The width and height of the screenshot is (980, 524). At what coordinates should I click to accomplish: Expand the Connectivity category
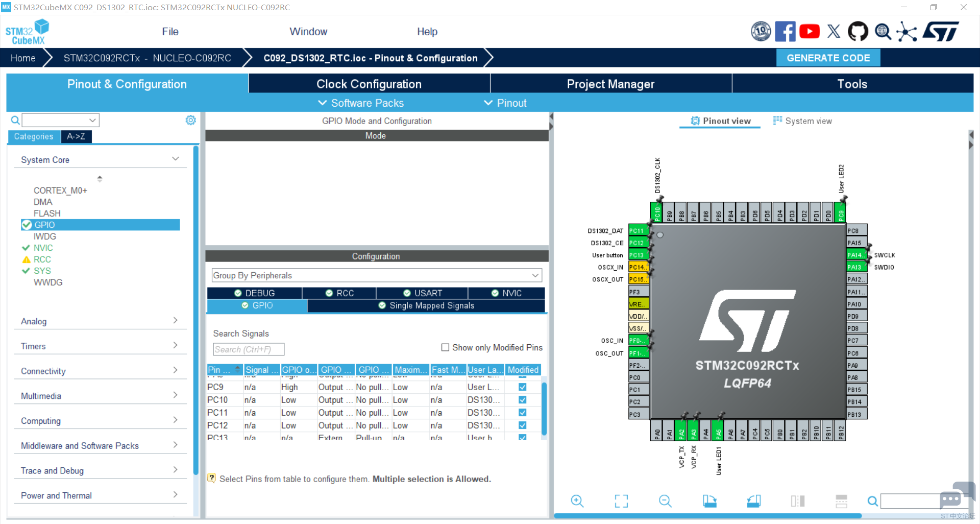point(100,371)
